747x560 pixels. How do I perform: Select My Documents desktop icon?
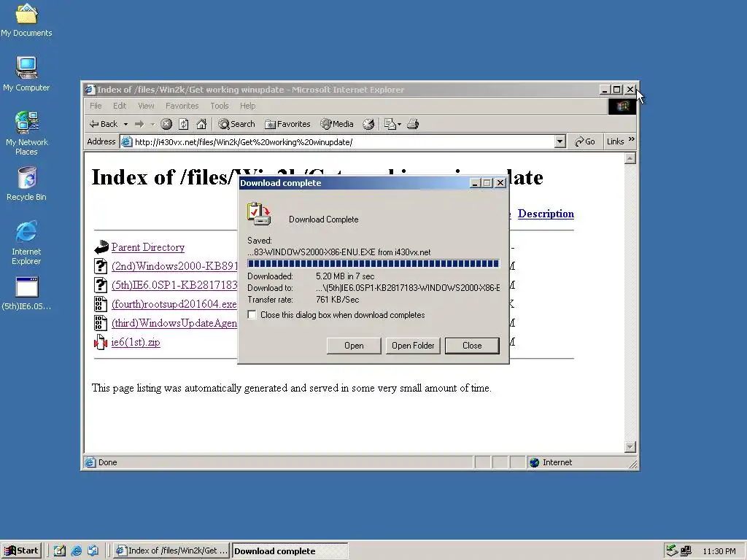point(26,20)
